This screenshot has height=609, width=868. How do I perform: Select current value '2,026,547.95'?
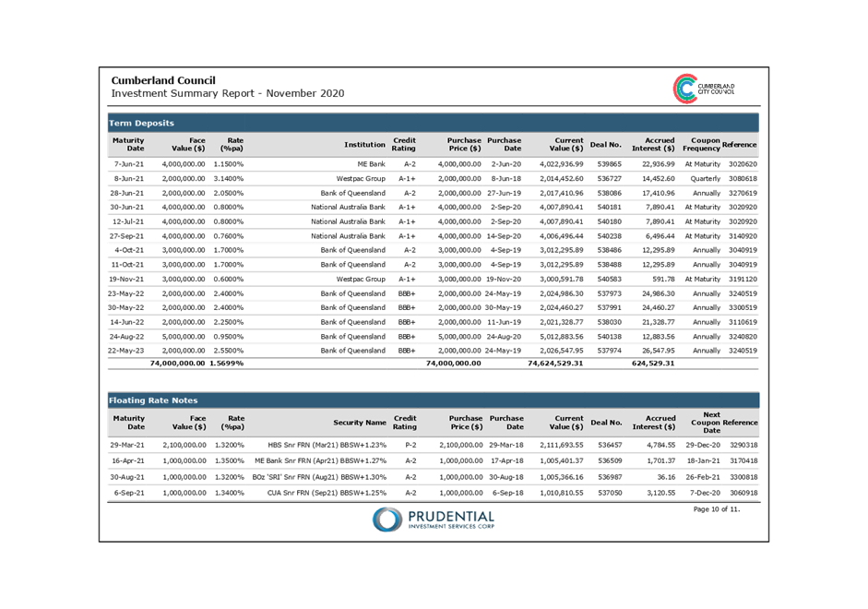point(562,351)
